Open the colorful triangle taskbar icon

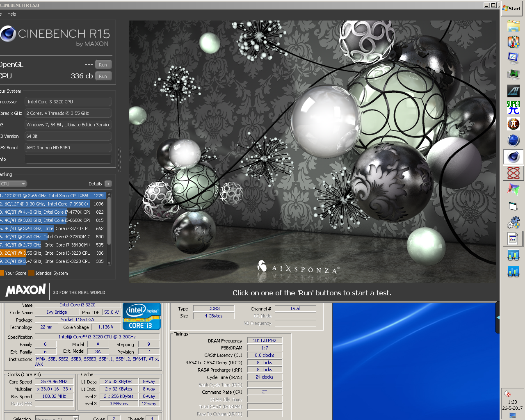point(513,189)
